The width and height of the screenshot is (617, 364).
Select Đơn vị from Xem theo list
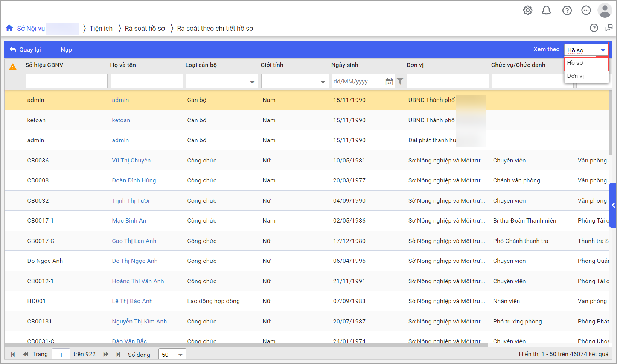[576, 76]
